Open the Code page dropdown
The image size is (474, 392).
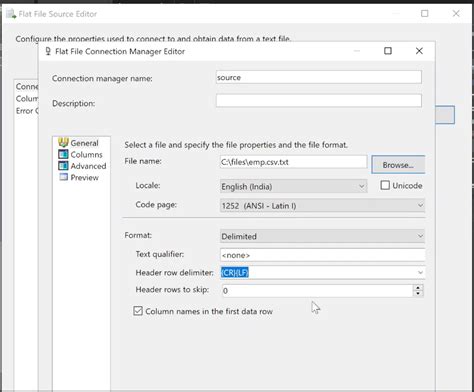[x=420, y=205]
